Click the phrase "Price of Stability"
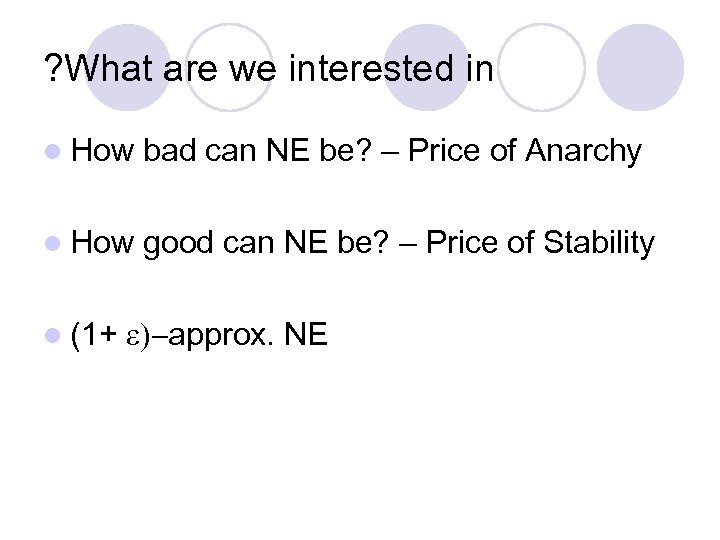This screenshot has height=540, width=720. 540,242
